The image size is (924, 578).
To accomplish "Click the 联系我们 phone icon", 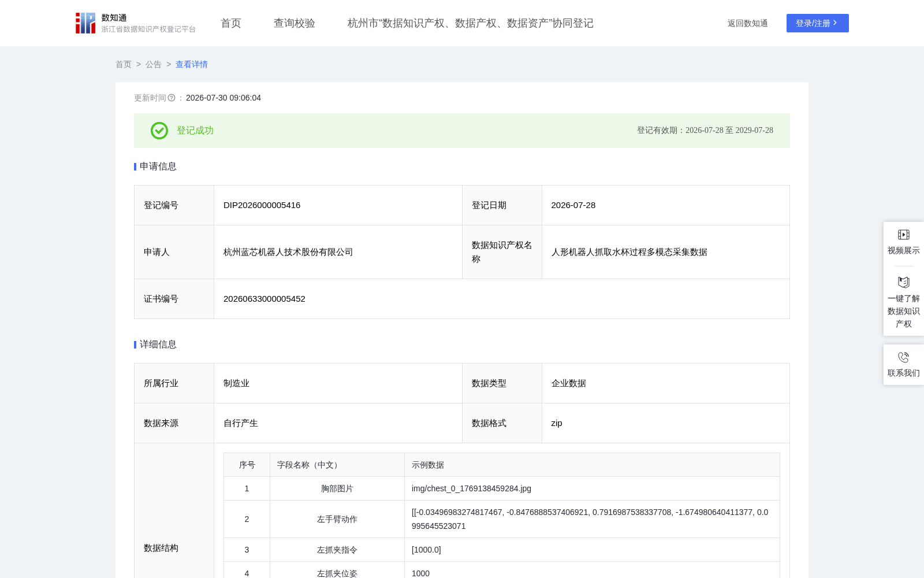I will [904, 357].
